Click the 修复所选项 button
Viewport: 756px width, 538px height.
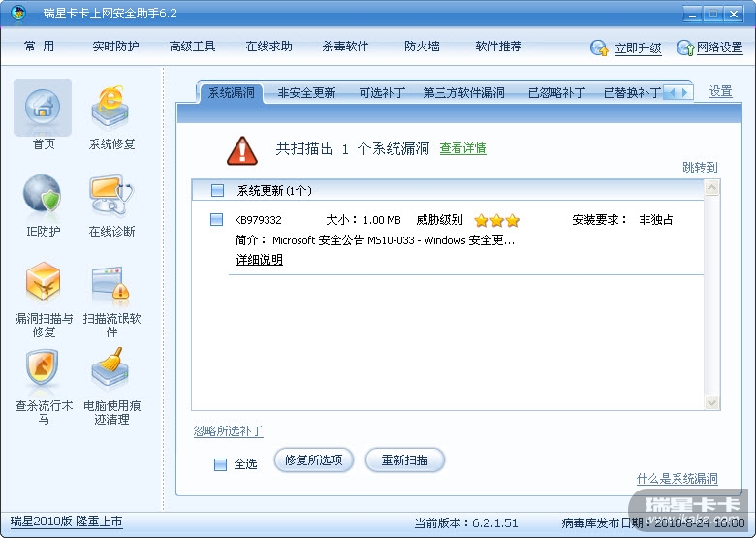point(314,460)
